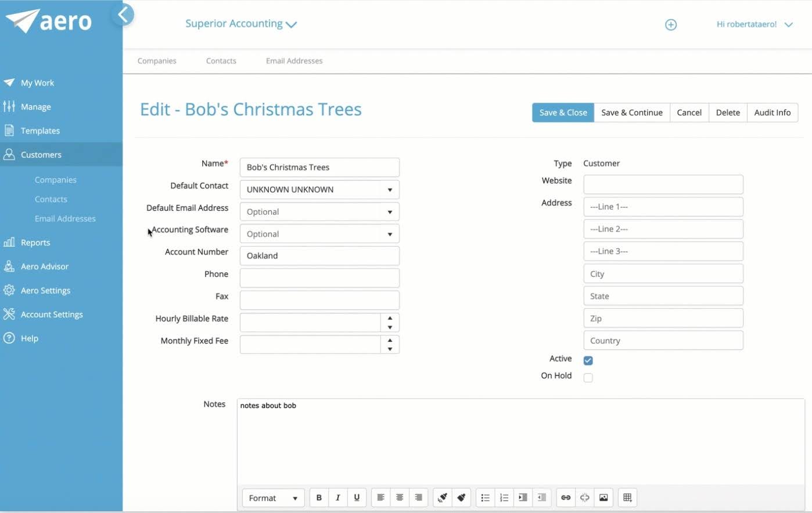
Task: Click Save & Close button
Action: point(563,113)
